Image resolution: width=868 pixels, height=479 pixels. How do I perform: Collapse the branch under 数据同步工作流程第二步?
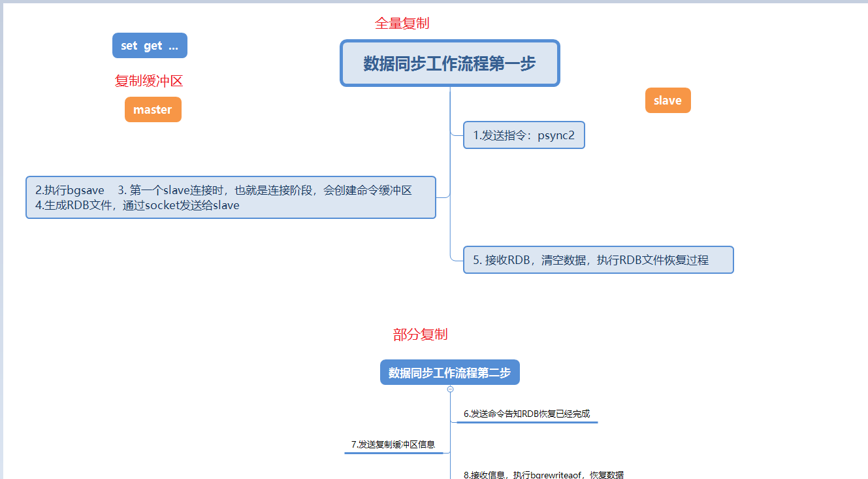point(451,389)
